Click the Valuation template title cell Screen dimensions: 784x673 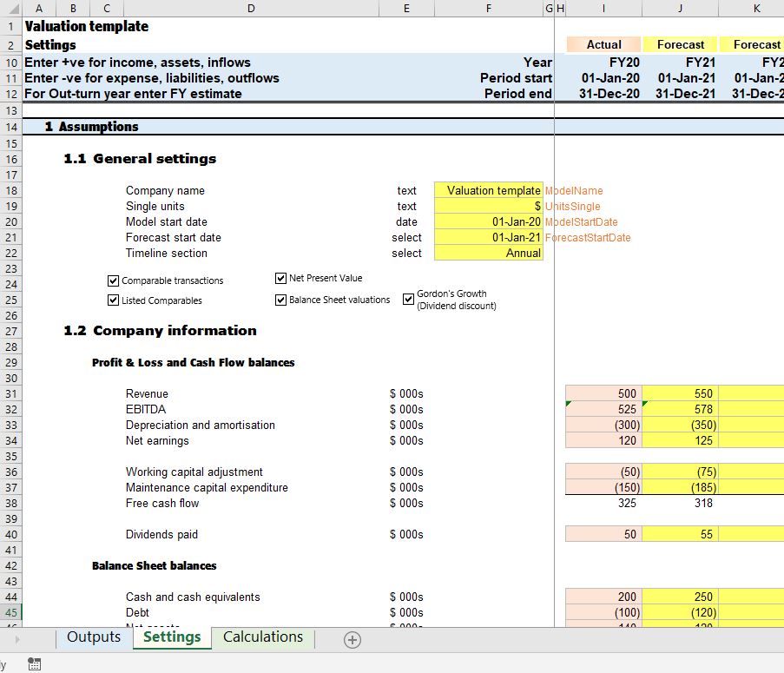tap(87, 26)
